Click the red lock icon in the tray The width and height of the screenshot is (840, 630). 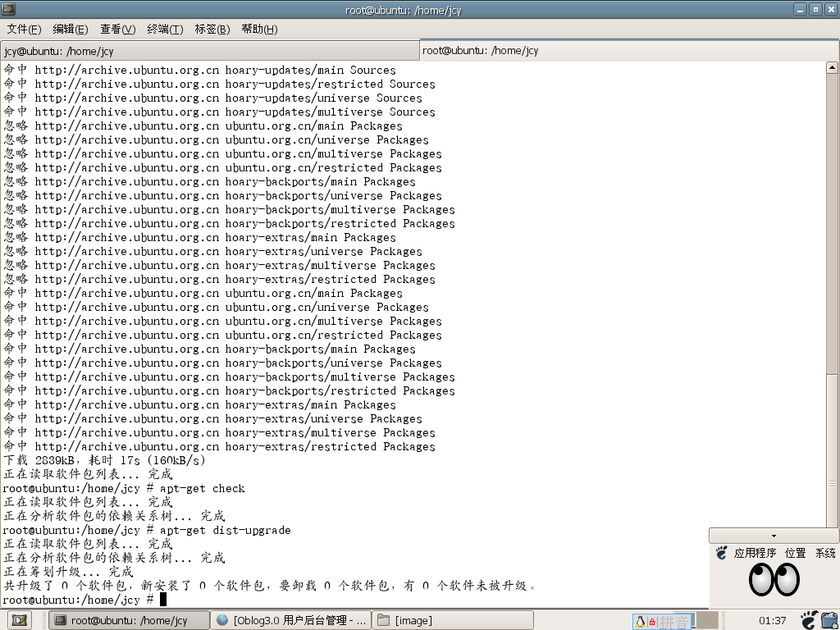point(652,622)
